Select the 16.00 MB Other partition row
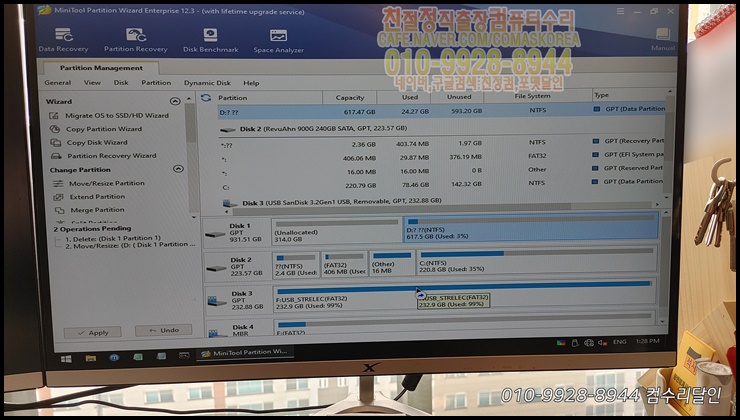 pos(441,171)
